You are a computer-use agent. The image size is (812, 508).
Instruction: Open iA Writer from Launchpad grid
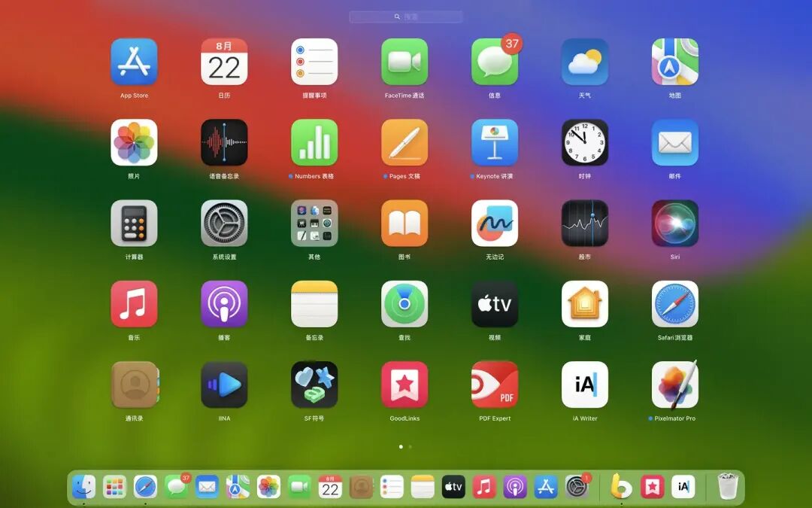click(x=585, y=385)
